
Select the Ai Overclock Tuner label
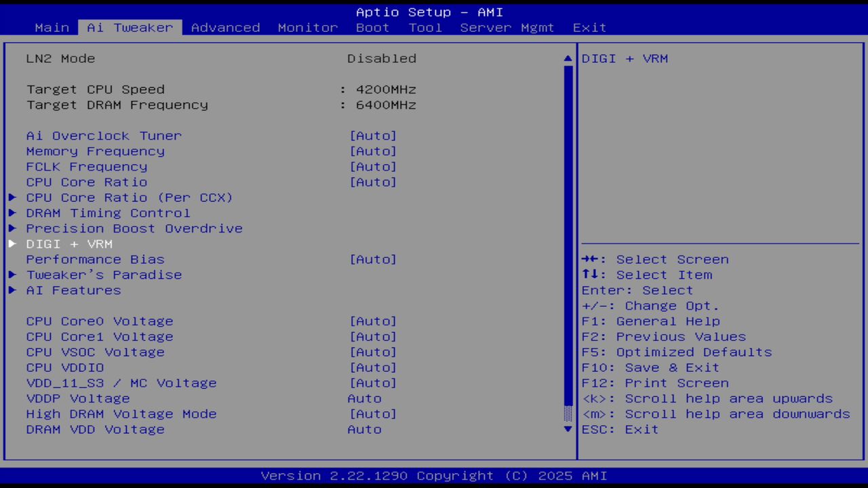[x=104, y=136]
